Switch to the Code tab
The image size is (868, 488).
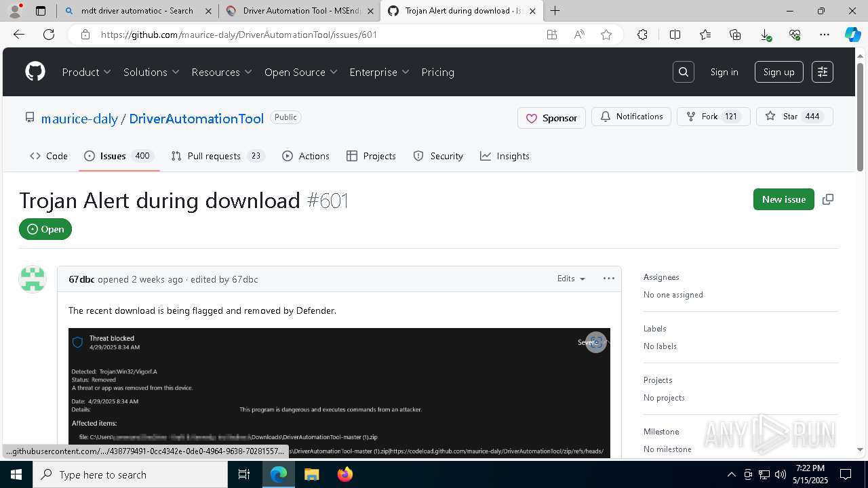[x=49, y=156]
